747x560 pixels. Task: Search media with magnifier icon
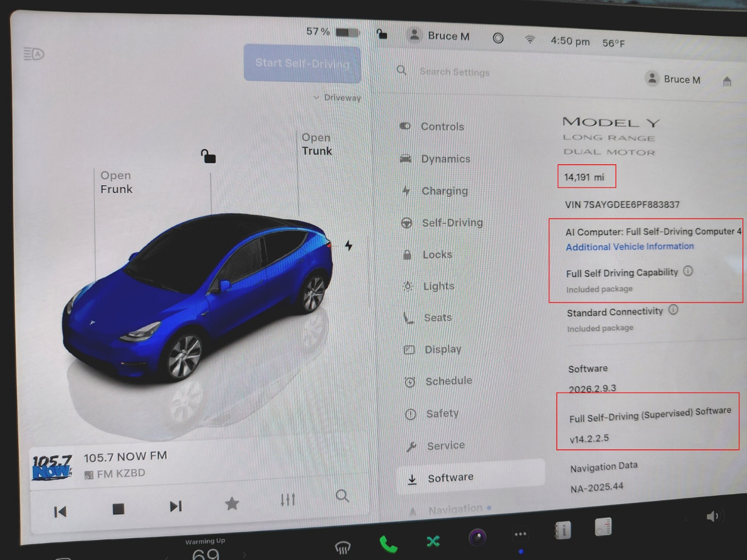pyautogui.click(x=342, y=496)
